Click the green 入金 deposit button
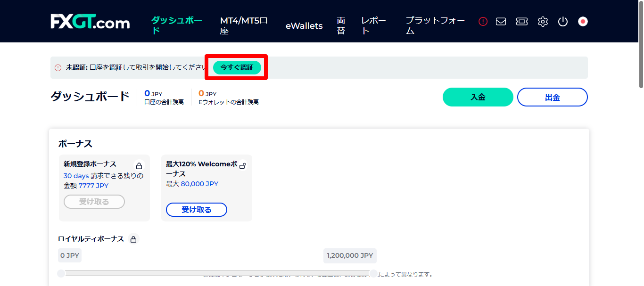This screenshot has width=644, height=286. point(478,97)
